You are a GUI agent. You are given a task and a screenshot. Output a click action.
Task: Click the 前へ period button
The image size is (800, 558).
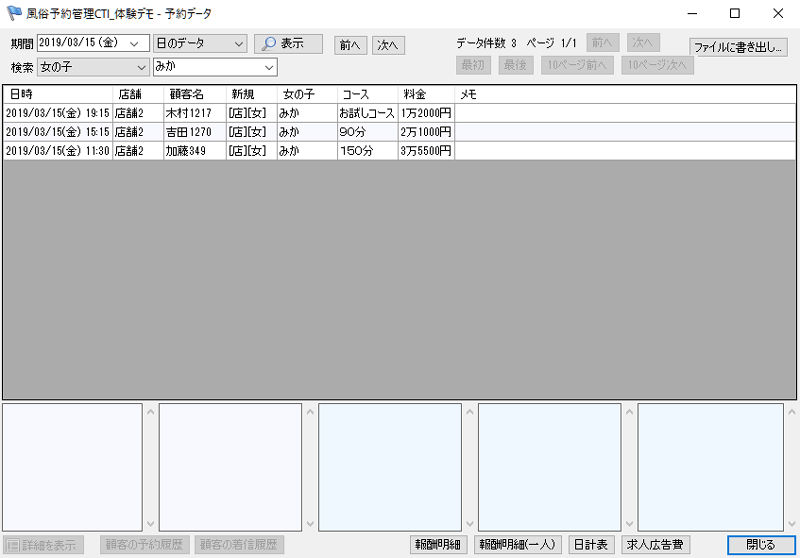pos(350,45)
